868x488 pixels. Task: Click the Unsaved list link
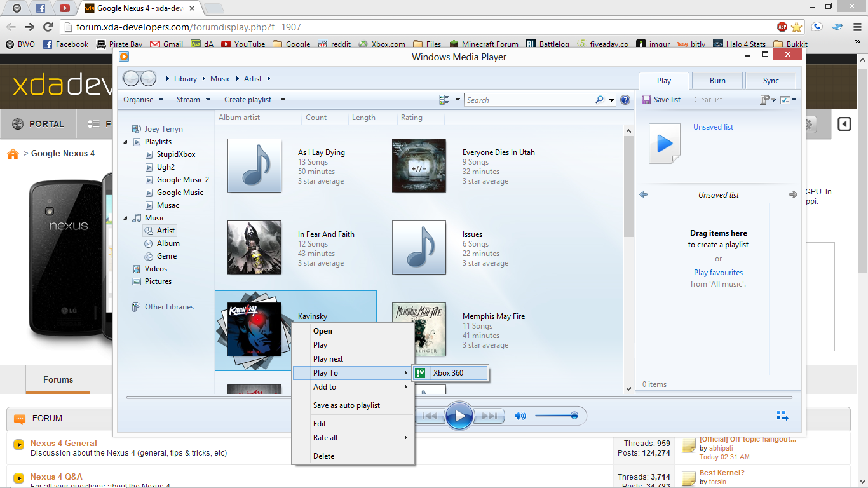point(713,127)
